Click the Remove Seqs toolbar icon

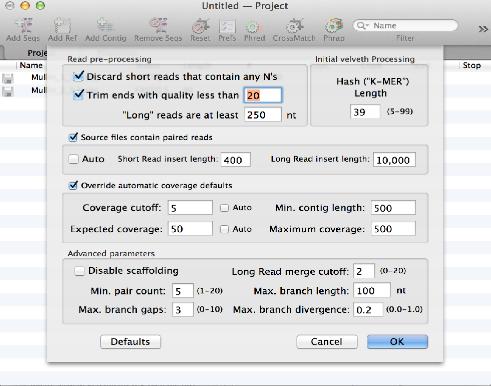coord(158,30)
